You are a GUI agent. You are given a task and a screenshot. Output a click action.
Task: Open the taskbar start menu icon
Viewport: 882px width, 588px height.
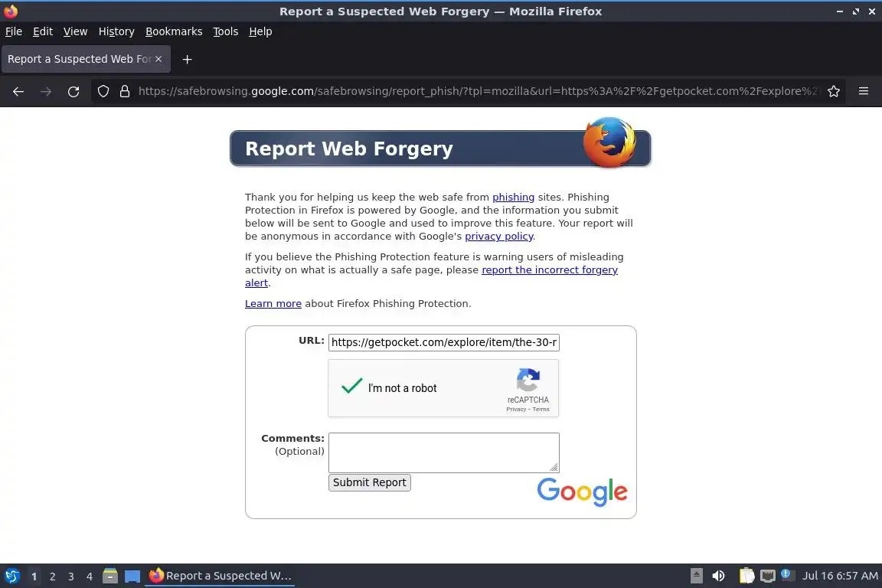coord(11,576)
